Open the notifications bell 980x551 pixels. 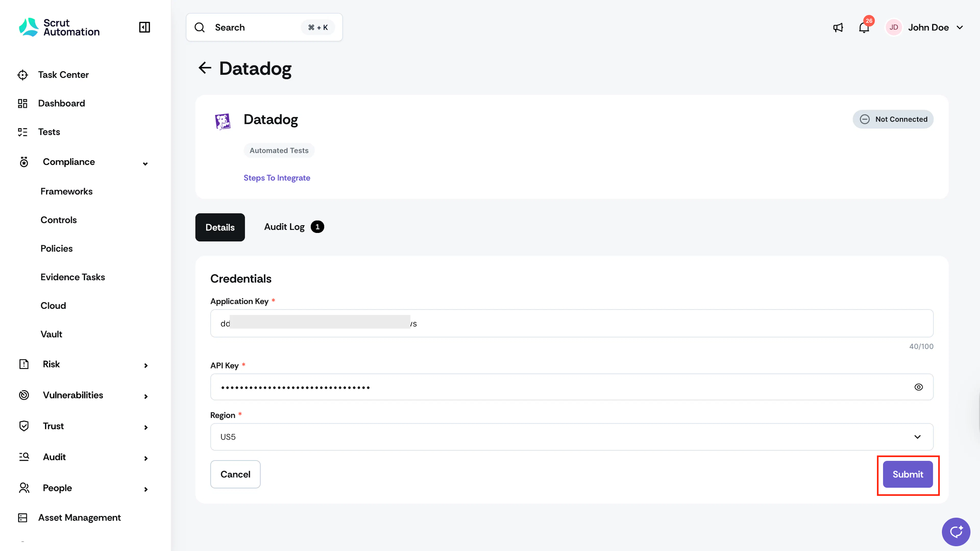point(864,27)
